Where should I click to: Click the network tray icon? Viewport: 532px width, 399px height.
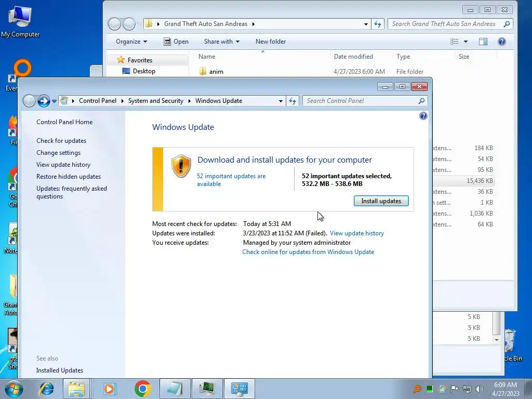(467, 389)
